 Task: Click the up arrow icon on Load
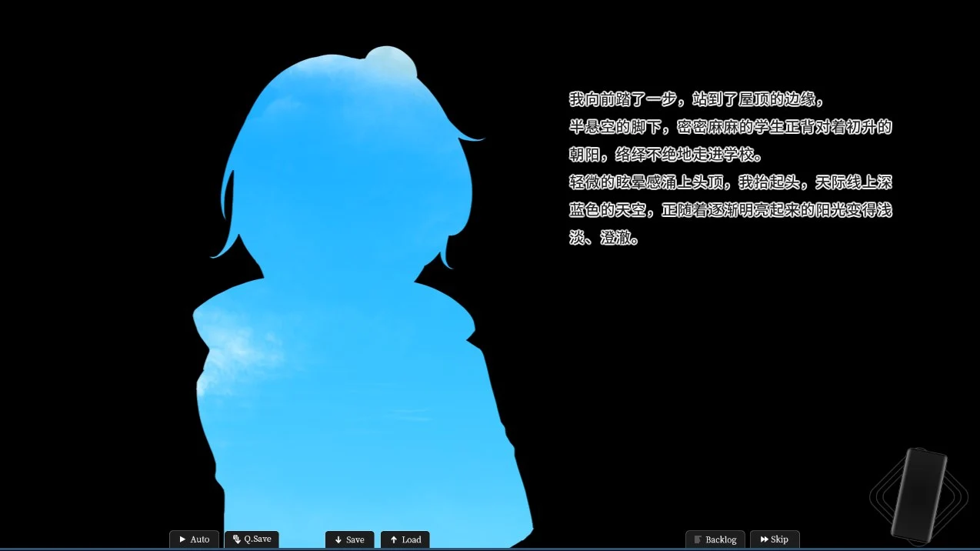tap(394, 540)
